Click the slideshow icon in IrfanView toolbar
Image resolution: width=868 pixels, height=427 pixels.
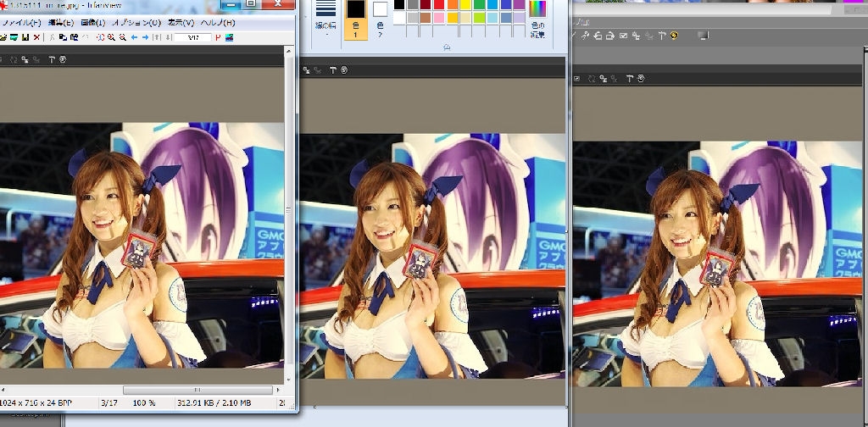[14, 37]
